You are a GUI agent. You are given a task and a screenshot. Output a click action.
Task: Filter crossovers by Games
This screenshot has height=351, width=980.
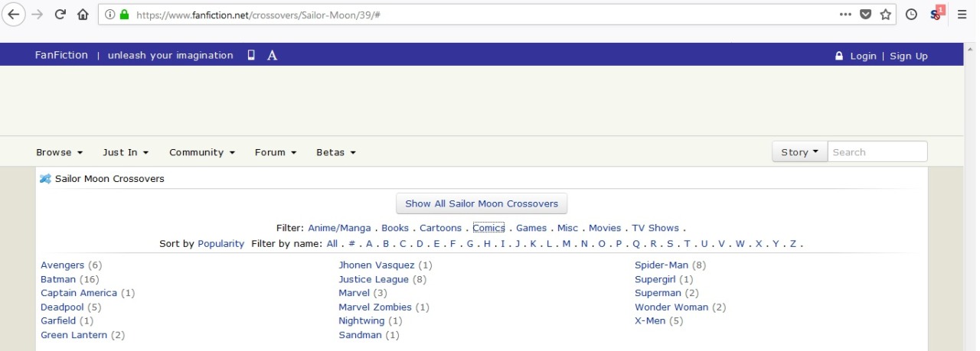pos(531,228)
